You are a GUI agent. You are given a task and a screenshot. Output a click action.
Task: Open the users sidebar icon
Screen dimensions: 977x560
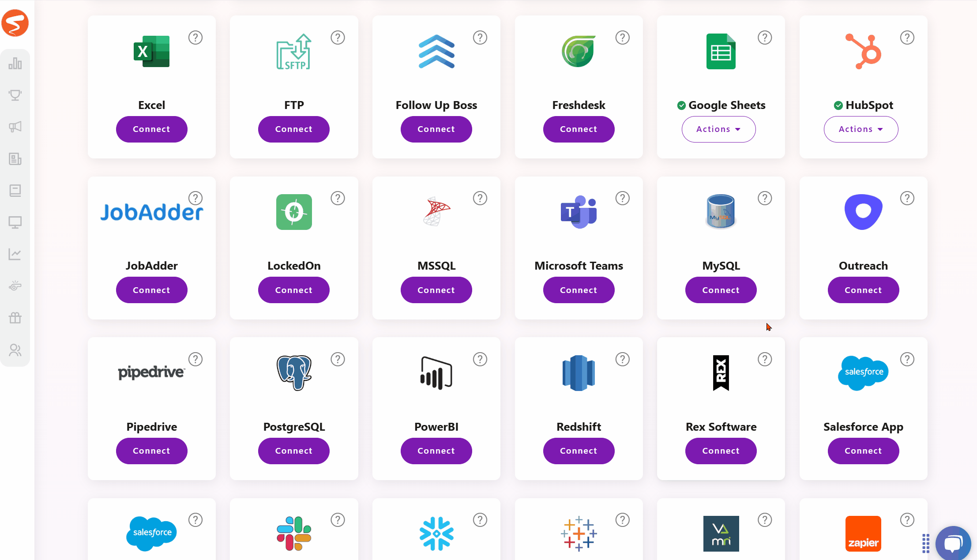pos(15,350)
